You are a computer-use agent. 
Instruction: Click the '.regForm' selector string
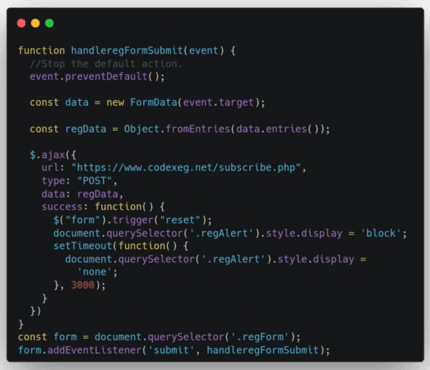tap(260, 337)
